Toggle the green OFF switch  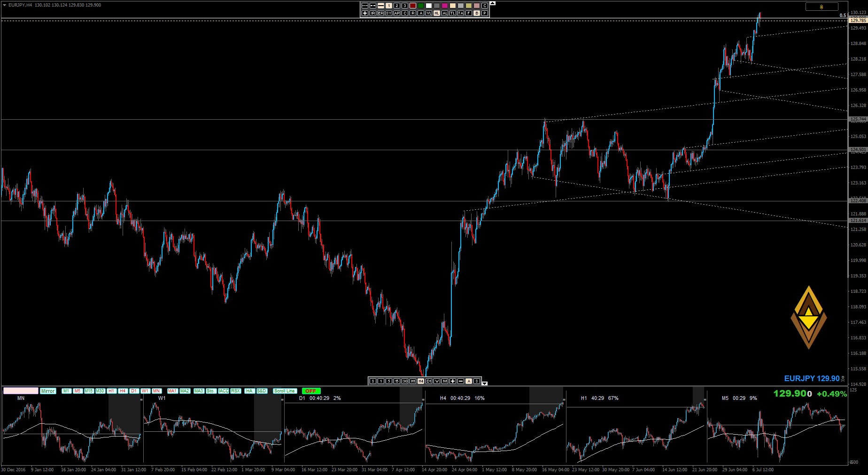(x=311, y=391)
